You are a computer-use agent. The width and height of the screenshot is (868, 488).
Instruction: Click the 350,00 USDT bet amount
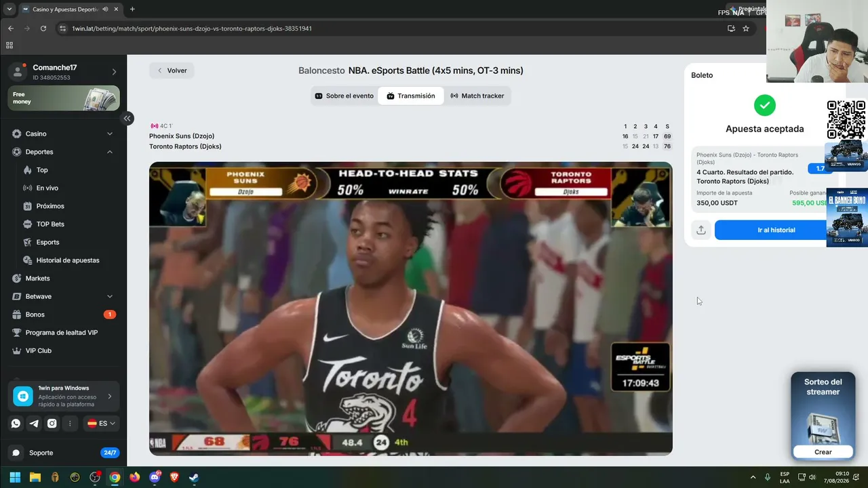click(717, 203)
